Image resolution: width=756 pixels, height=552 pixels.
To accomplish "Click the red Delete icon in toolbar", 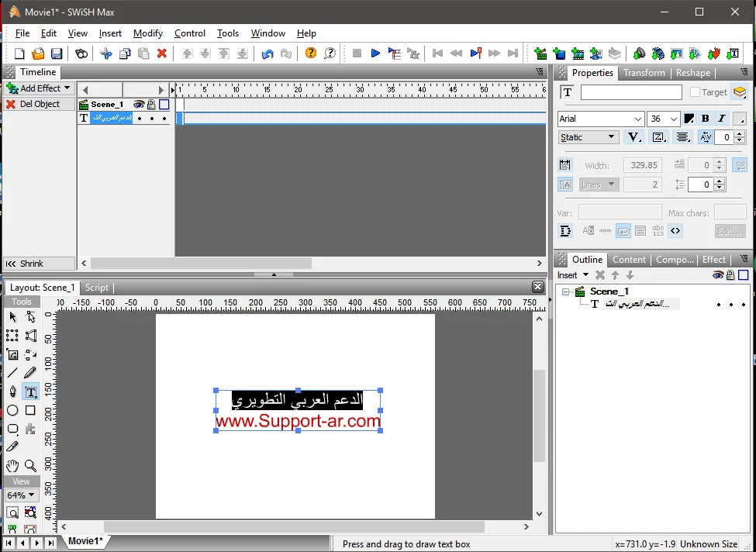I will click(162, 53).
